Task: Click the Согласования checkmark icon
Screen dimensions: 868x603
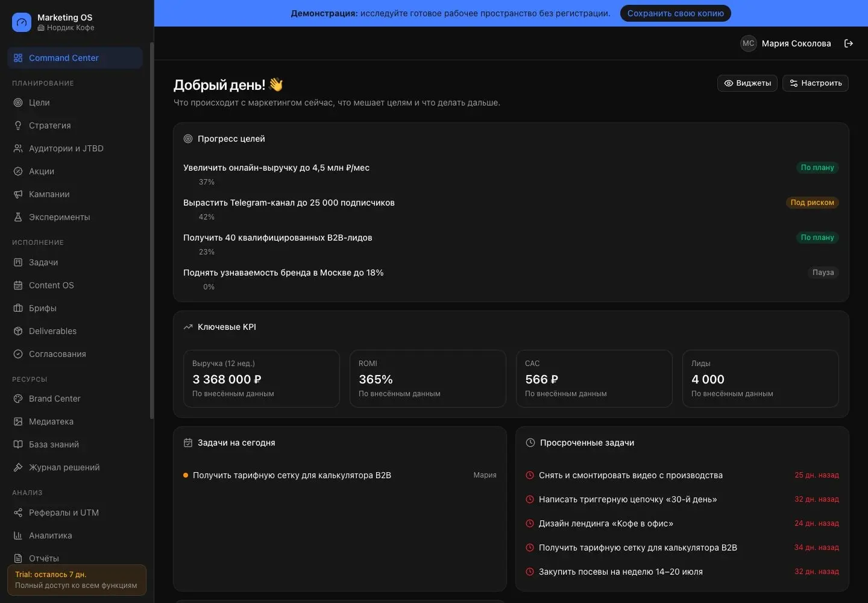Action: point(18,354)
